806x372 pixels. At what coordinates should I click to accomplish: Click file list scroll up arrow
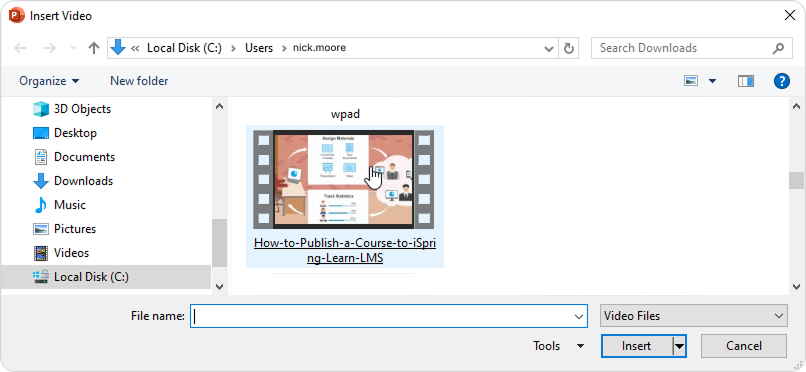coord(797,106)
